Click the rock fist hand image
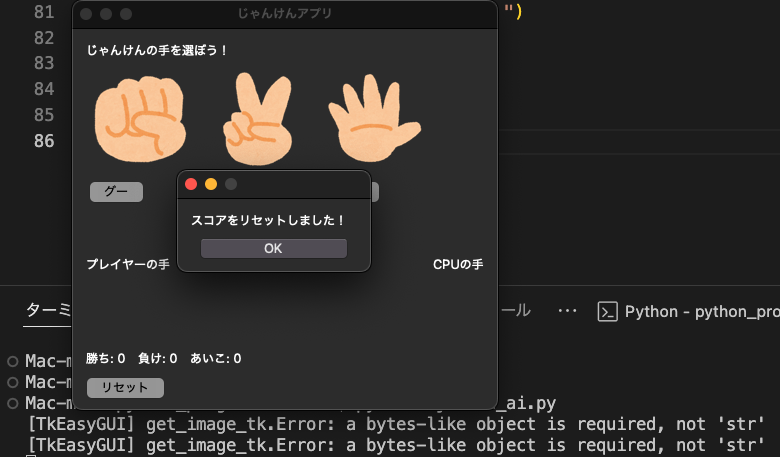Viewport: 780px width, 457px height. tap(140, 118)
